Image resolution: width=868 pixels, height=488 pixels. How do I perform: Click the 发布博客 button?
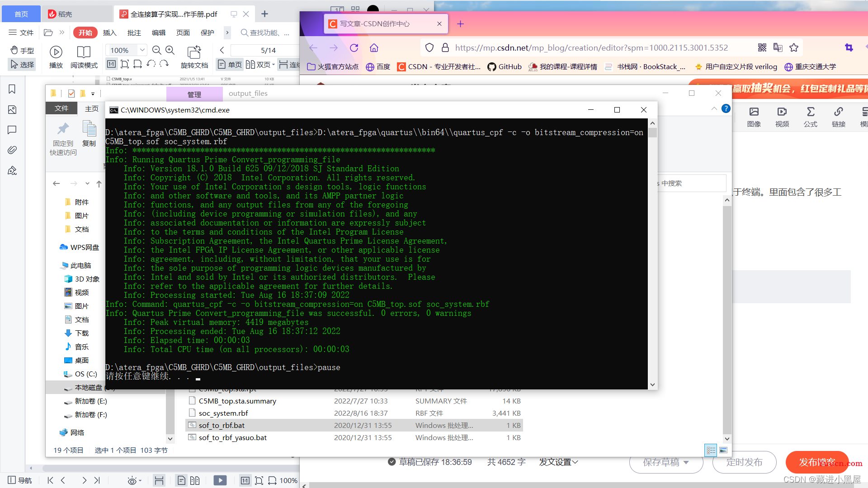pyautogui.click(x=817, y=462)
